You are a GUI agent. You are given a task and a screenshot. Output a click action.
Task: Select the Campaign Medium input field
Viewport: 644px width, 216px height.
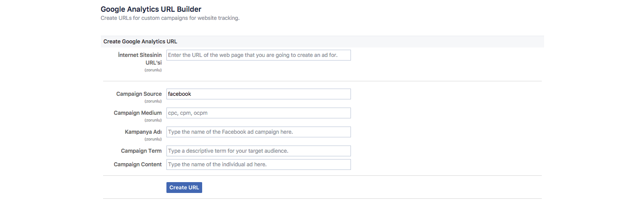[x=258, y=113]
